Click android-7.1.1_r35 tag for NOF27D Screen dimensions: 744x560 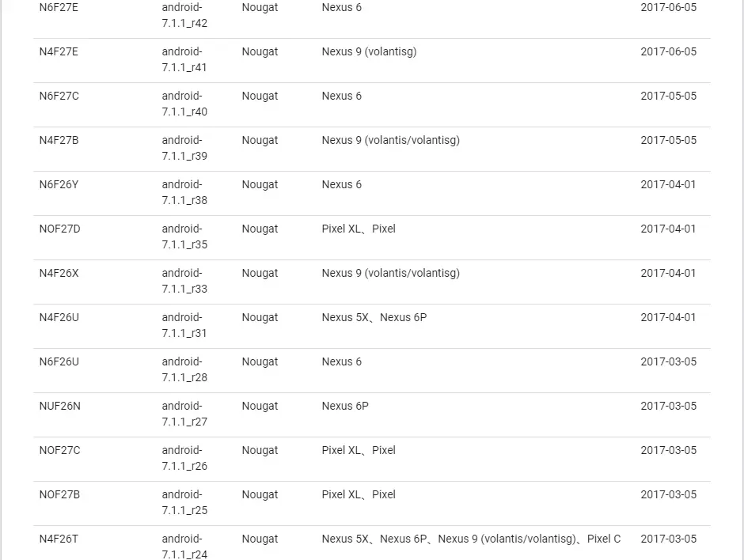[184, 236]
